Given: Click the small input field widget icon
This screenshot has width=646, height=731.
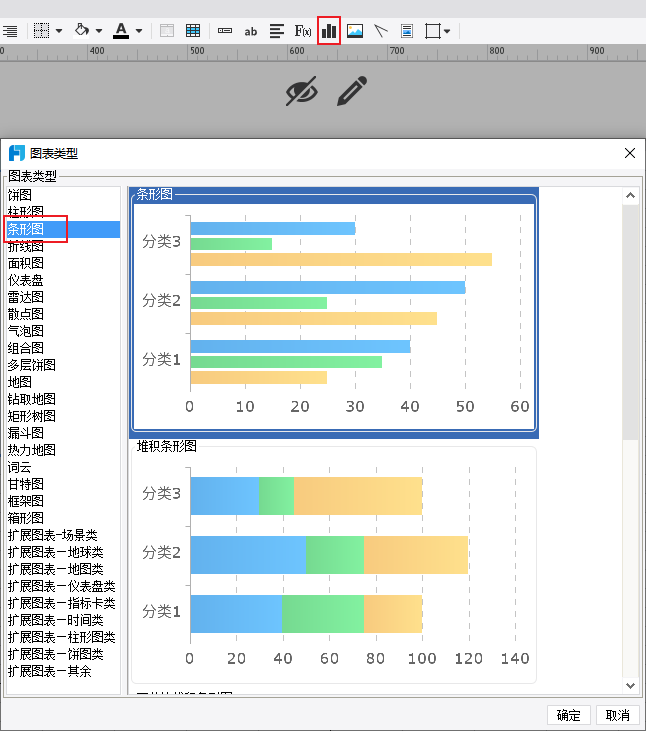Looking at the screenshot, I should coord(225,30).
